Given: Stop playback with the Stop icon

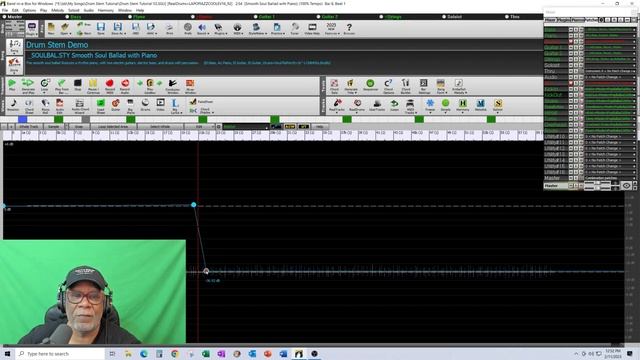Looking at the screenshot, I should click(x=78, y=85).
